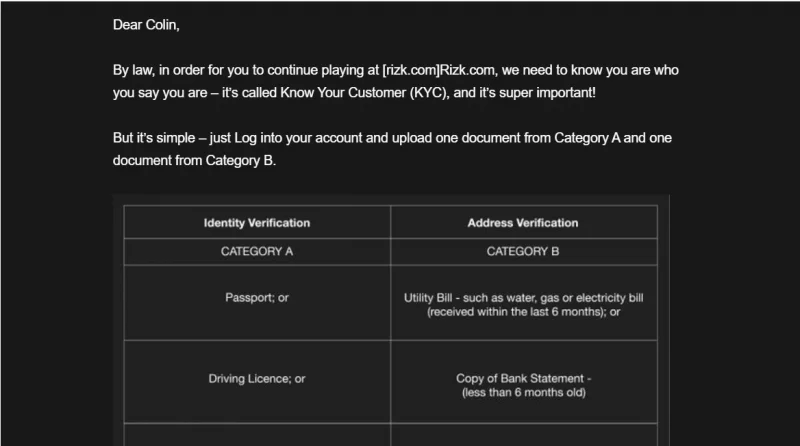The image size is (800, 446).
Task: Click the "Category A and one" phrase
Action: 613,138
